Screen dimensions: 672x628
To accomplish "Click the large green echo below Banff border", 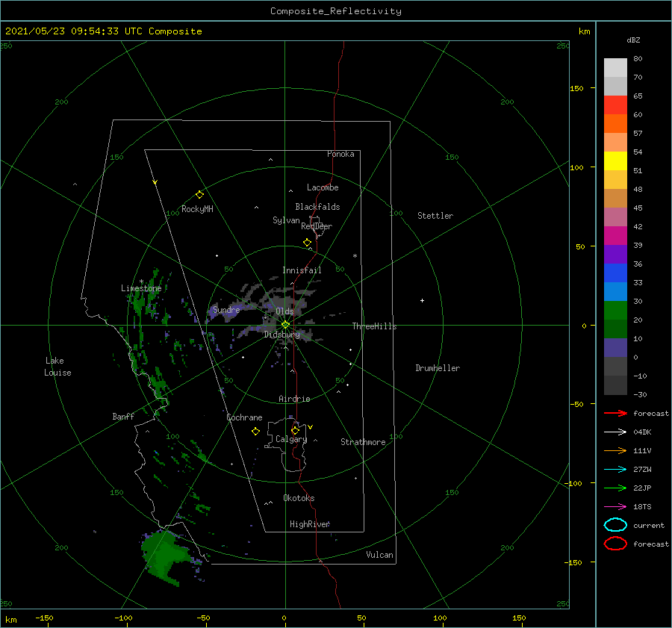I will pyautogui.click(x=165, y=556).
